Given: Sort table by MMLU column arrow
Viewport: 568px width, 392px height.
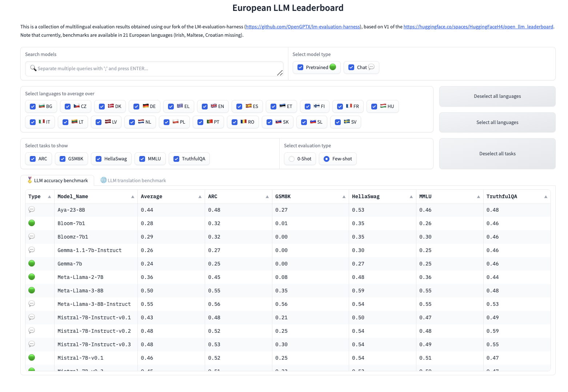Looking at the screenshot, I should 479,197.
